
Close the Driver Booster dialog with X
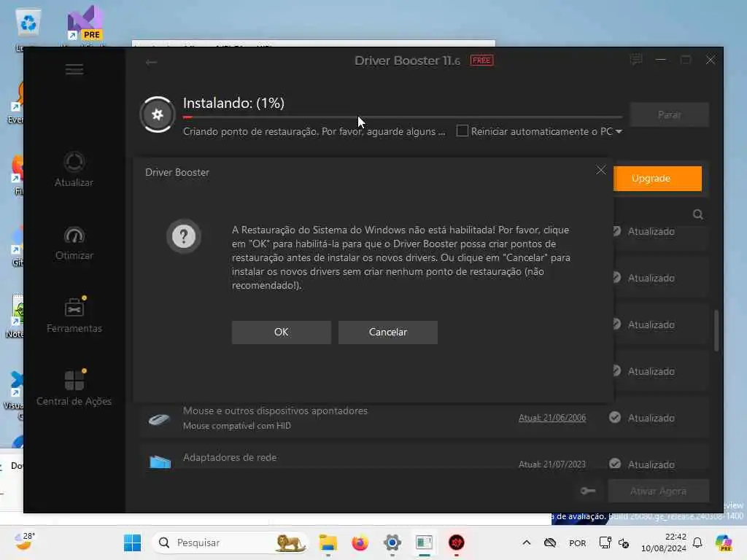tap(601, 170)
